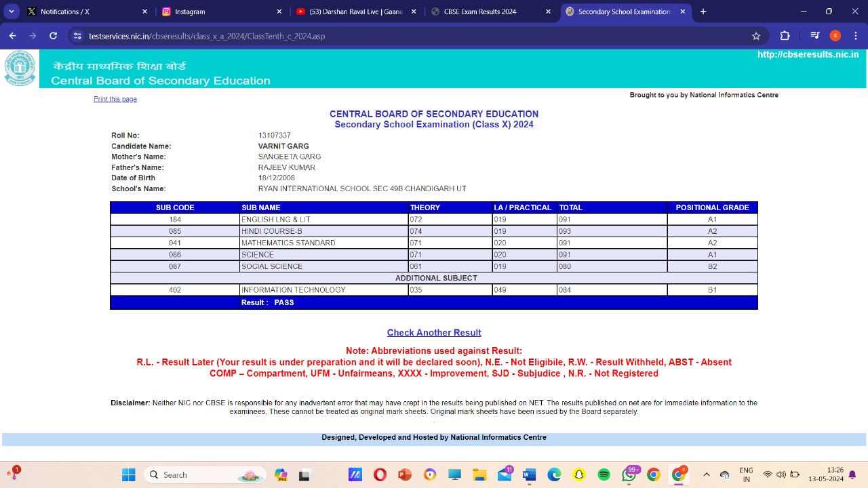868x488 pixels.
Task: Open Microsoft Word from the taskbar
Action: pos(529,474)
